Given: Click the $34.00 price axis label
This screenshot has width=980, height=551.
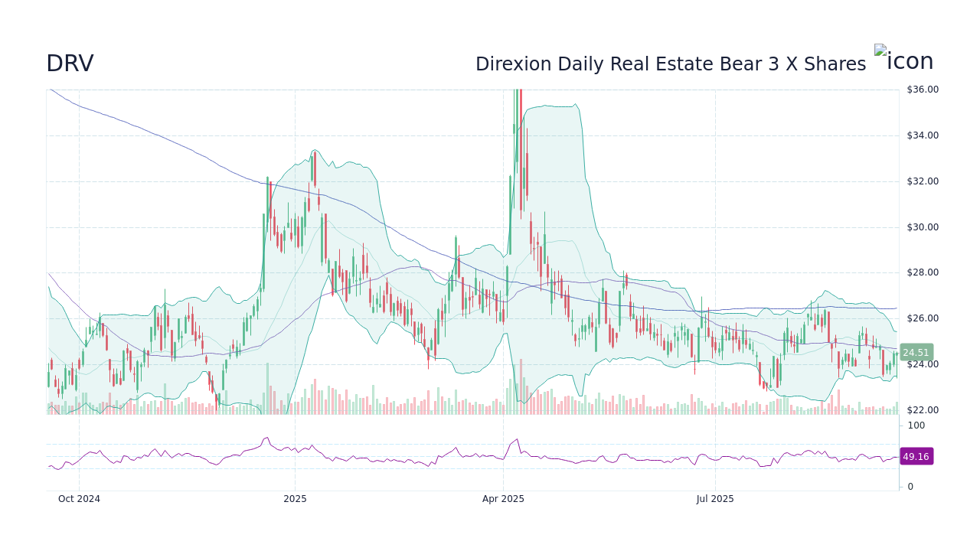Looking at the screenshot, I should (x=923, y=135).
